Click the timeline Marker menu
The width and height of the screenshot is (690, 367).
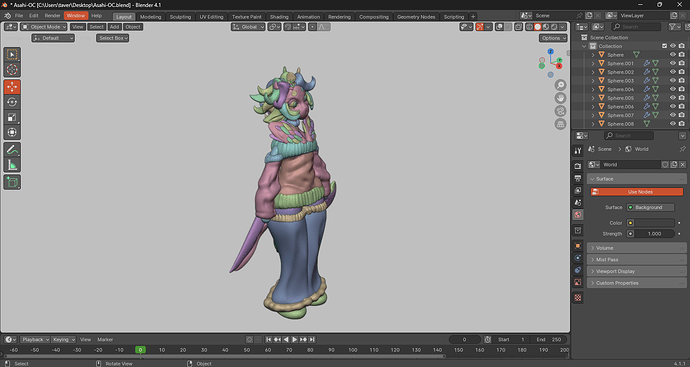(x=105, y=339)
